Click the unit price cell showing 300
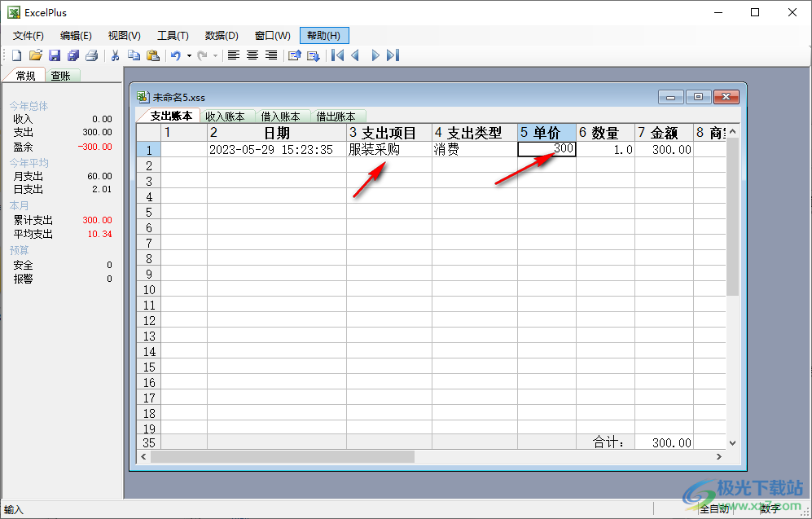 [x=546, y=149]
